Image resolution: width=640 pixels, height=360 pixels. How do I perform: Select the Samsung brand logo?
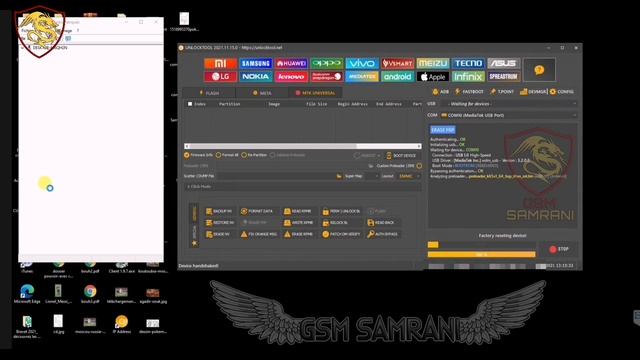click(x=256, y=63)
